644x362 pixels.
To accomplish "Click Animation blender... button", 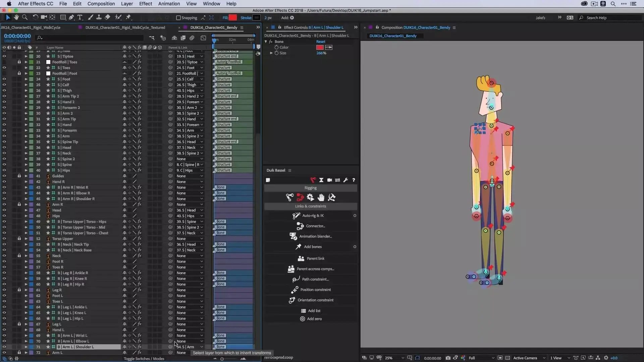I will [x=311, y=236].
